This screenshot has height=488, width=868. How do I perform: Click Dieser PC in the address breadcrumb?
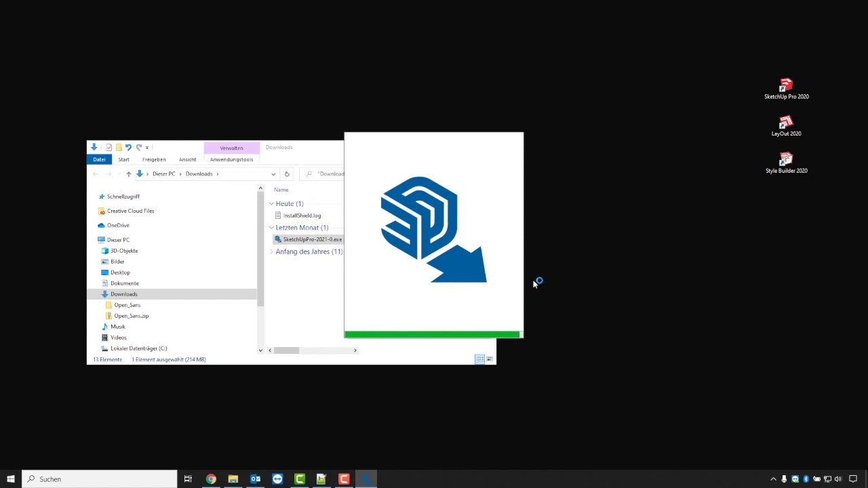pyautogui.click(x=163, y=174)
